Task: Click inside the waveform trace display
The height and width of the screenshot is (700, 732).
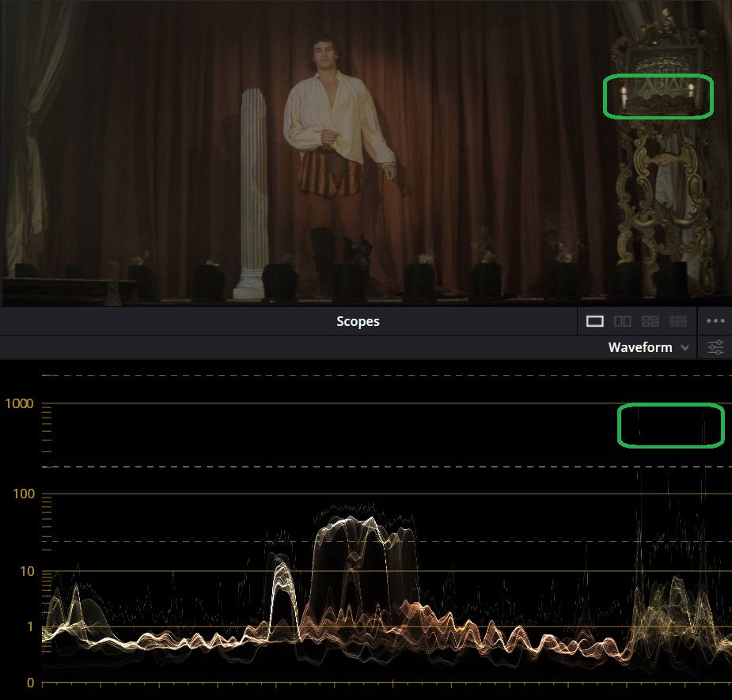Action: (386, 528)
